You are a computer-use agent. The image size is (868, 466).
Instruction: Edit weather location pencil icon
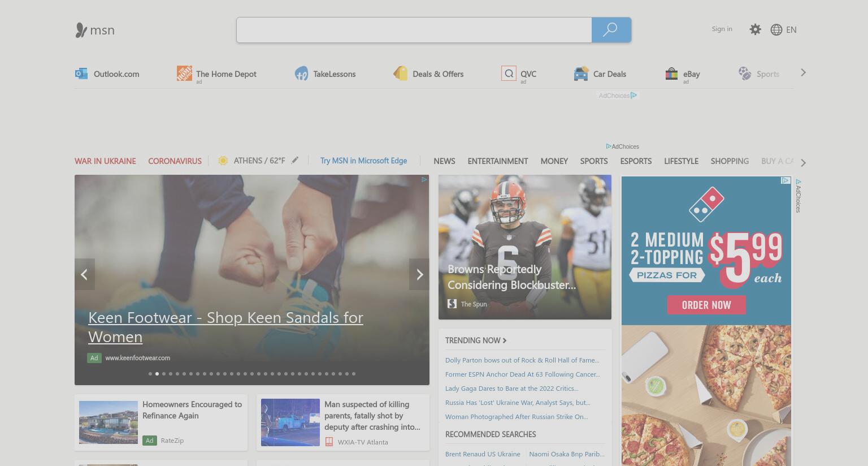[295, 161]
